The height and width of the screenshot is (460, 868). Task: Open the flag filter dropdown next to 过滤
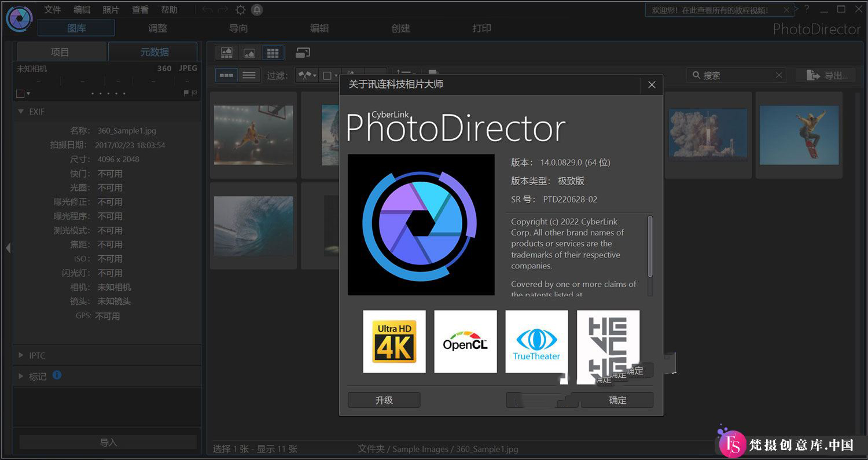pos(307,75)
